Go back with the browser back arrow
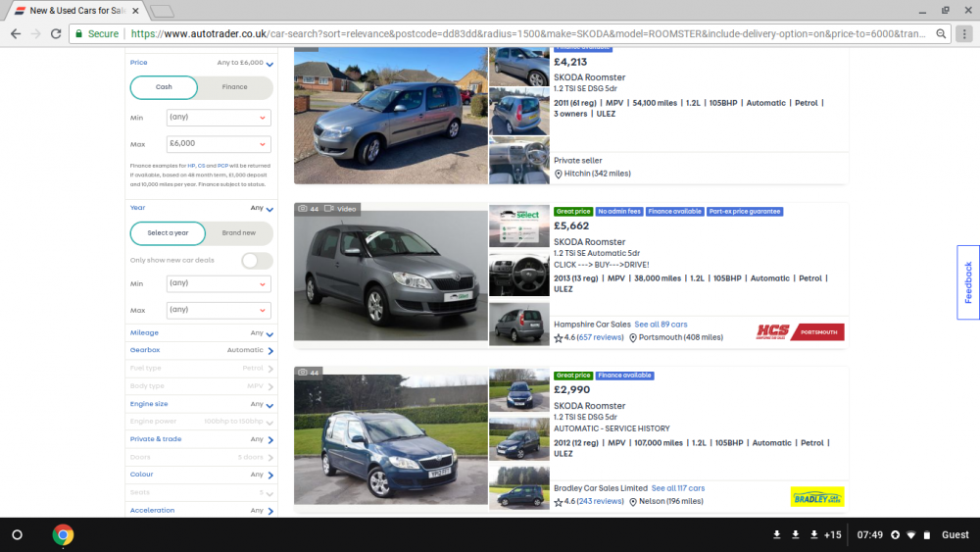 16,33
